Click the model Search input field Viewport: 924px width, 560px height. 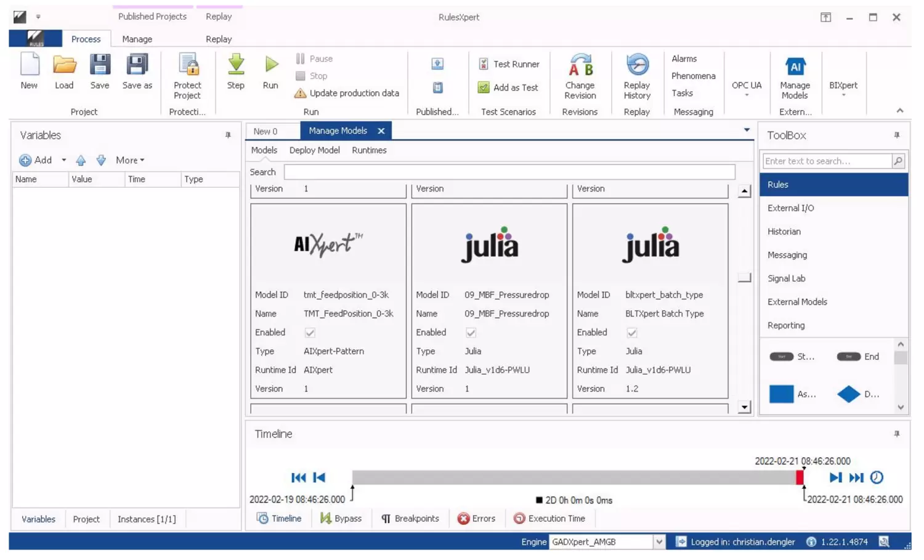coord(509,172)
